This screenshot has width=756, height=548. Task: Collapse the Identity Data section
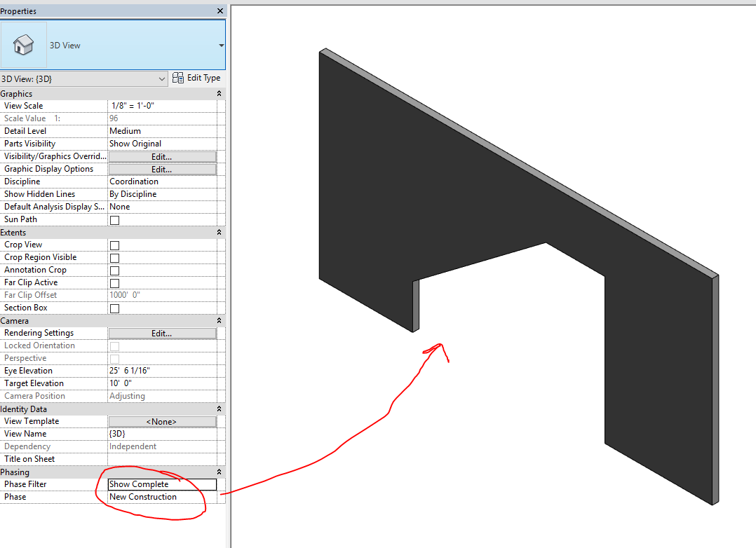point(218,409)
